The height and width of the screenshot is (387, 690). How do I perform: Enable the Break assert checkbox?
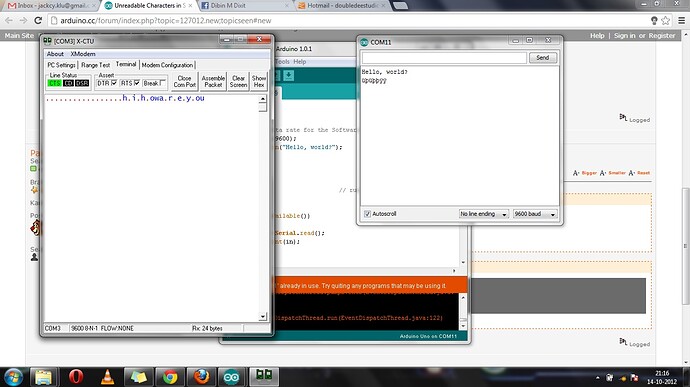tap(163, 83)
